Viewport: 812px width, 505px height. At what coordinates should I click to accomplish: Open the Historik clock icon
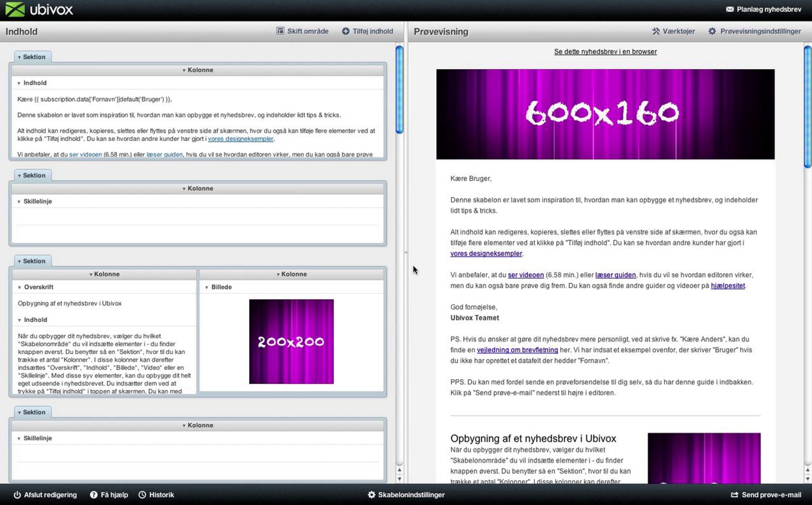(142, 495)
